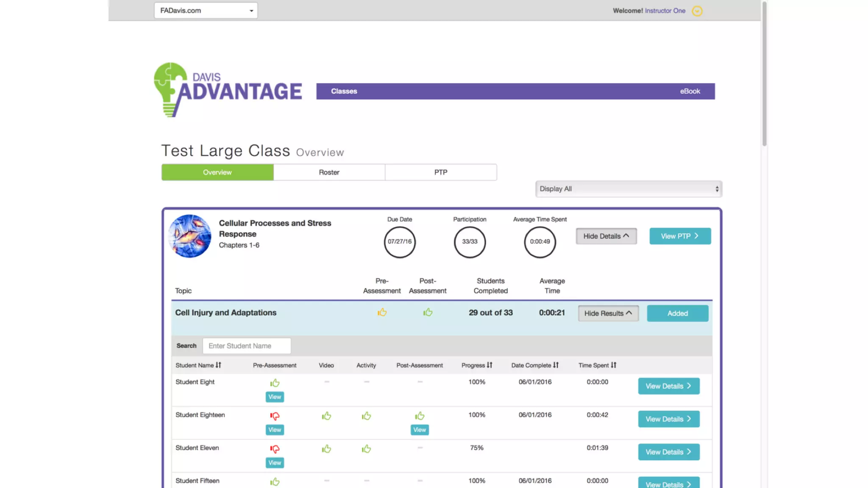Open the FADavis.com dropdown
The height and width of the screenshot is (488, 868).
point(206,11)
